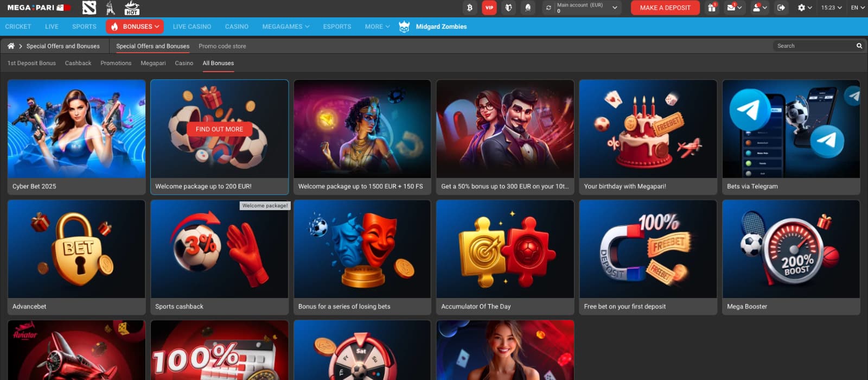This screenshot has width=868, height=380.
Task: Open the red VIP badge
Action: point(489,8)
